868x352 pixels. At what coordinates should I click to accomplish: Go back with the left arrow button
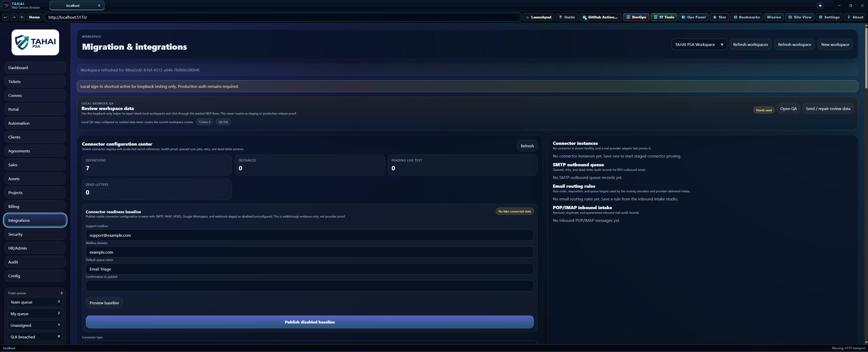[5, 17]
